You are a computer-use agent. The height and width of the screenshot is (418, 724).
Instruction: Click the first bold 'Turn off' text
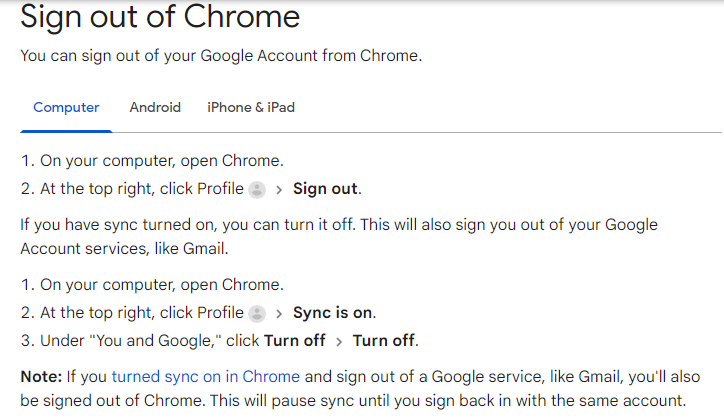[295, 341]
